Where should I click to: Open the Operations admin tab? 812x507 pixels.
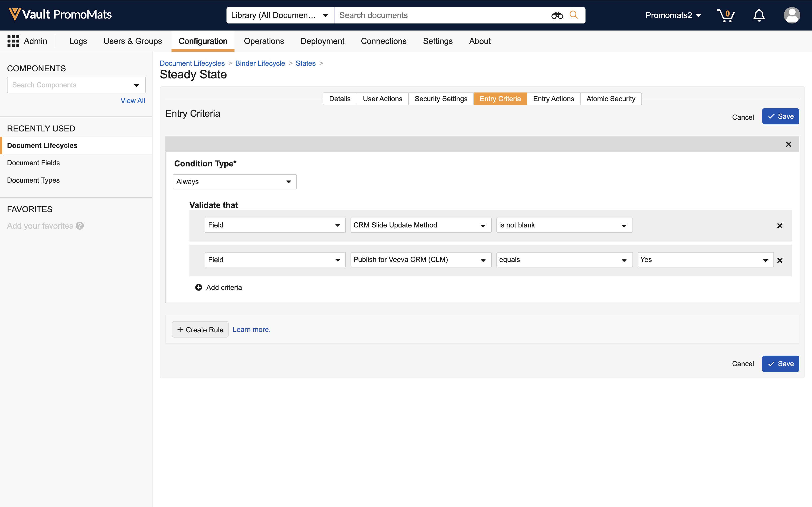pos(264,41)
